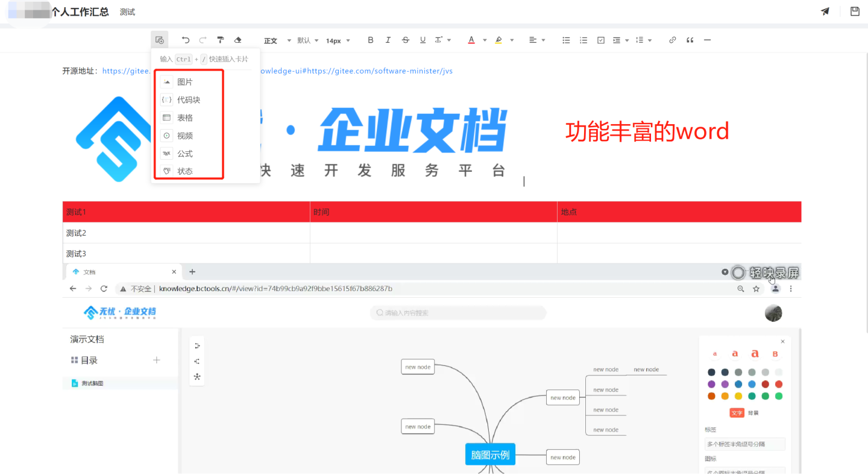Toggle italic formatting
This screenshot has width=868, height=475.
pos(388,40)
